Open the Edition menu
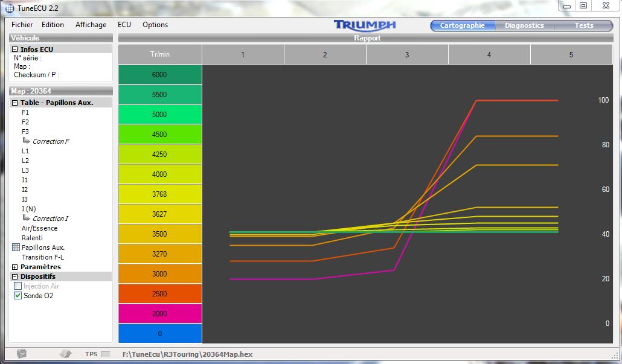The image size is (622, 364). tap(53, 25)
